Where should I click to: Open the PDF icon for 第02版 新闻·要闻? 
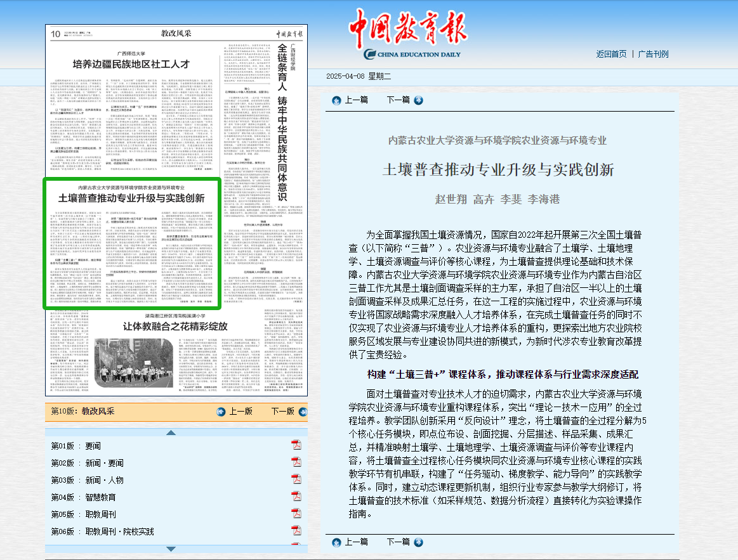tap(296, 462)
